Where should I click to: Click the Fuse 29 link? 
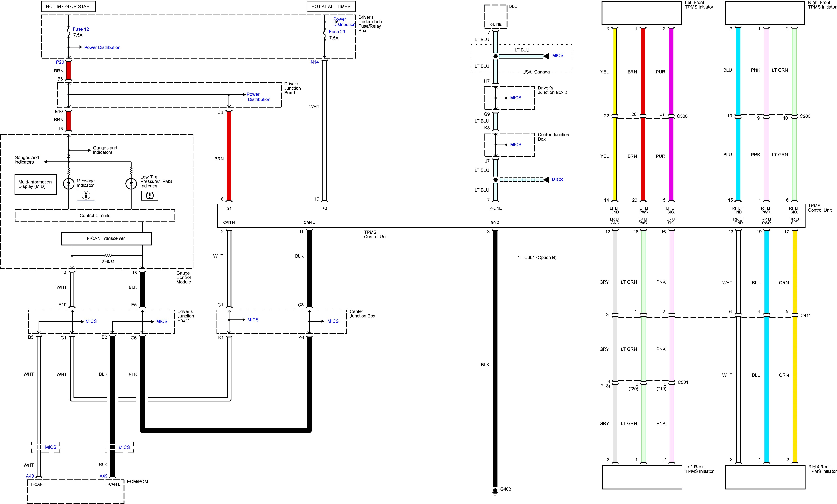(337, 32)
